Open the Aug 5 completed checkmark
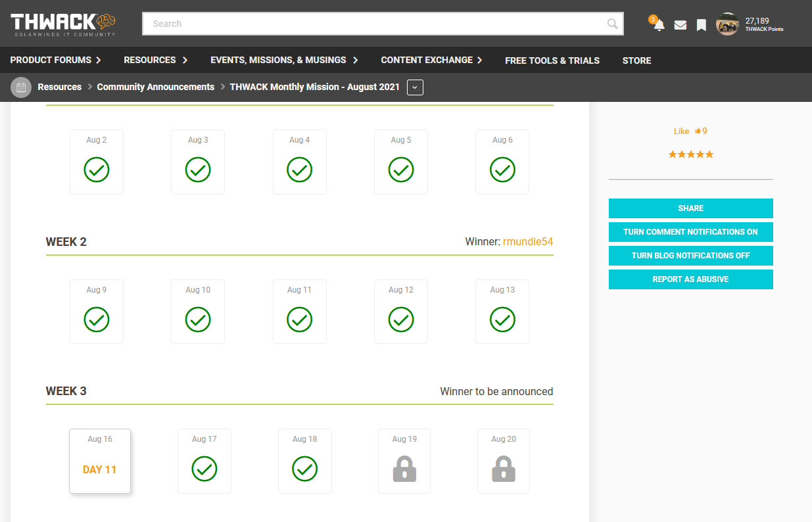The width and height of the screenshot is (812, 522). pyautogui.click(x=401, y=170)
